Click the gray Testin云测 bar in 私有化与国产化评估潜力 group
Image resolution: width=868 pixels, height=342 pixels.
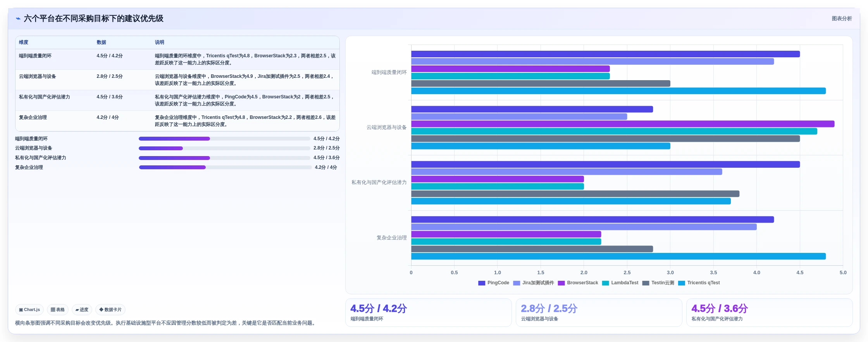[575, 194]
